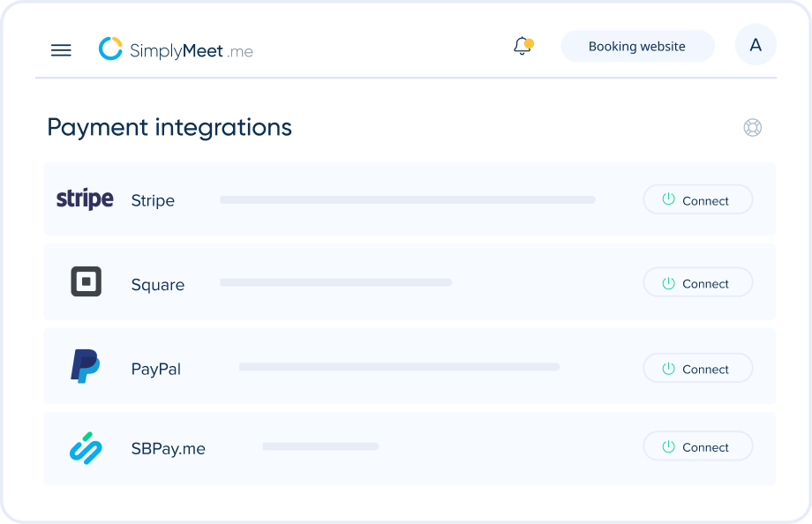812x524 pixels.
Task: Select the SBPay.me name label
Action: (169, 448)
